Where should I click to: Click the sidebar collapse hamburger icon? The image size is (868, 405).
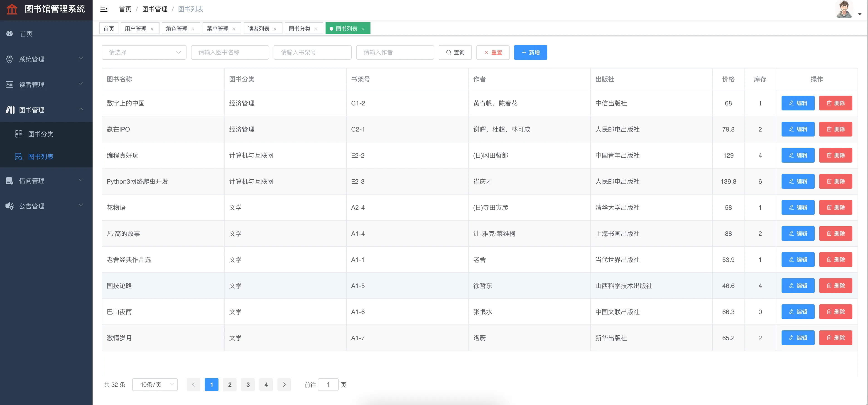[104, 9]
